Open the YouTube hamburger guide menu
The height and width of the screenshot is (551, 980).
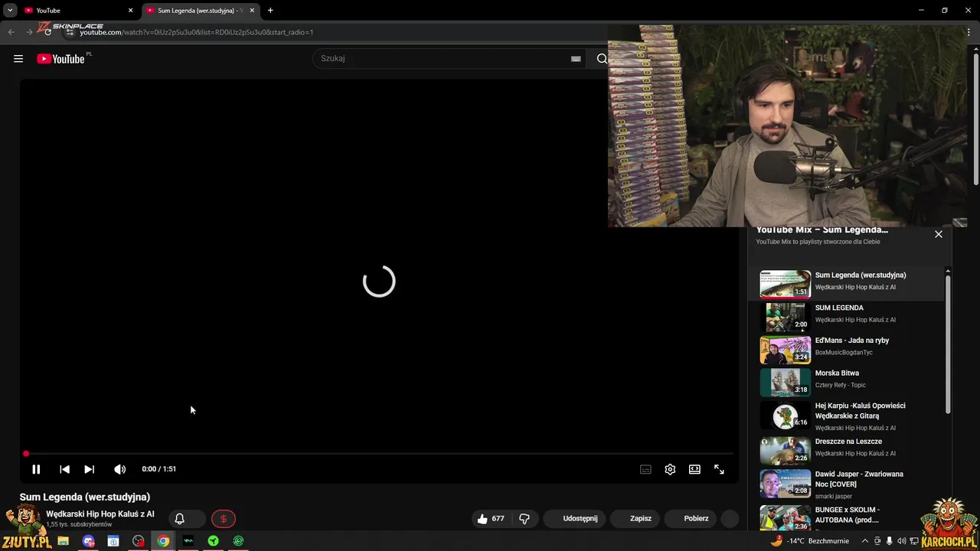click(18, 59)
